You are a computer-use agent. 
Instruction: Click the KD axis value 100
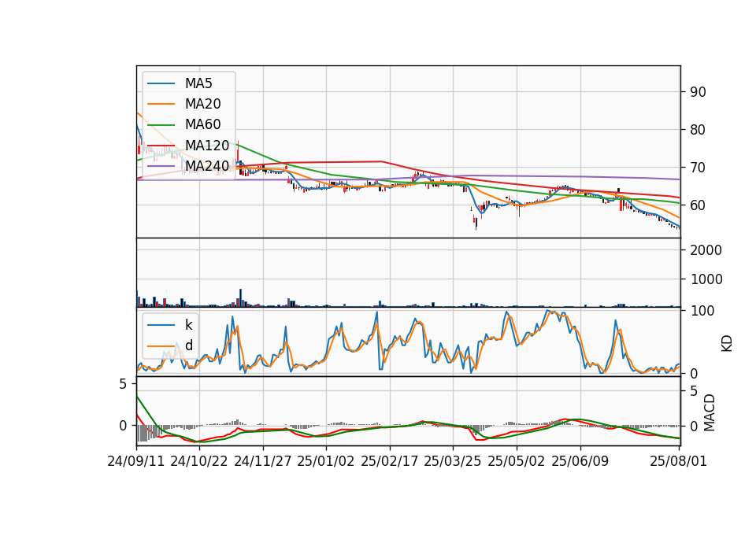tap(702, 311)
